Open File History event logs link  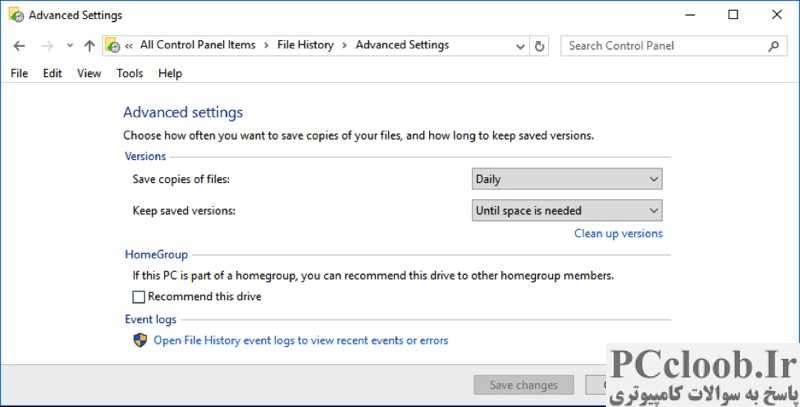tap(301, 340)
